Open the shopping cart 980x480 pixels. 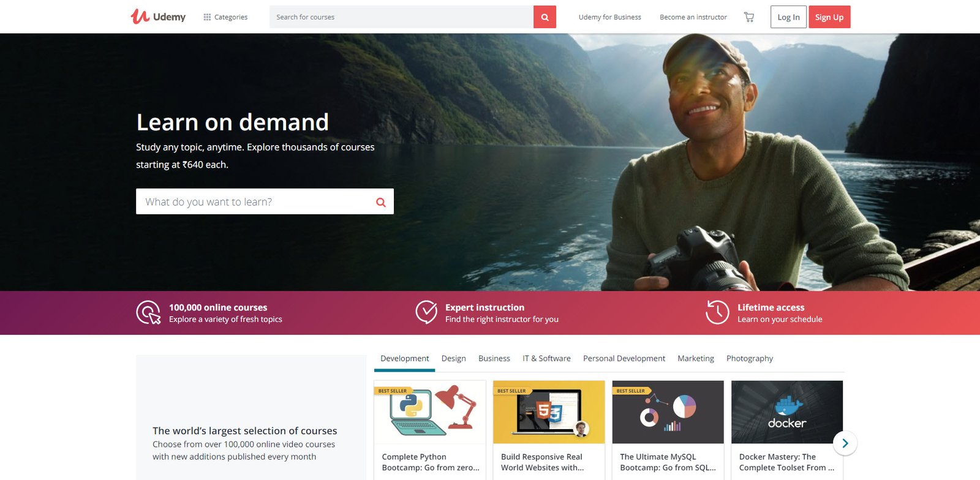[x=748, y=17]
